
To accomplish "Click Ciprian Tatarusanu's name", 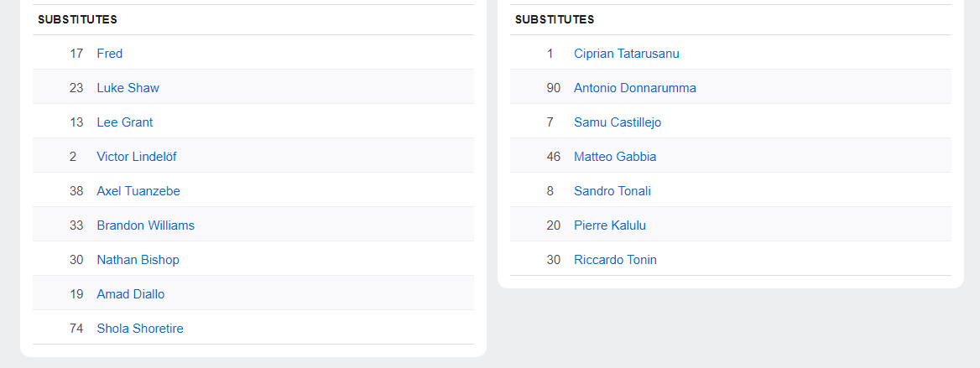I will coord(627,54).
